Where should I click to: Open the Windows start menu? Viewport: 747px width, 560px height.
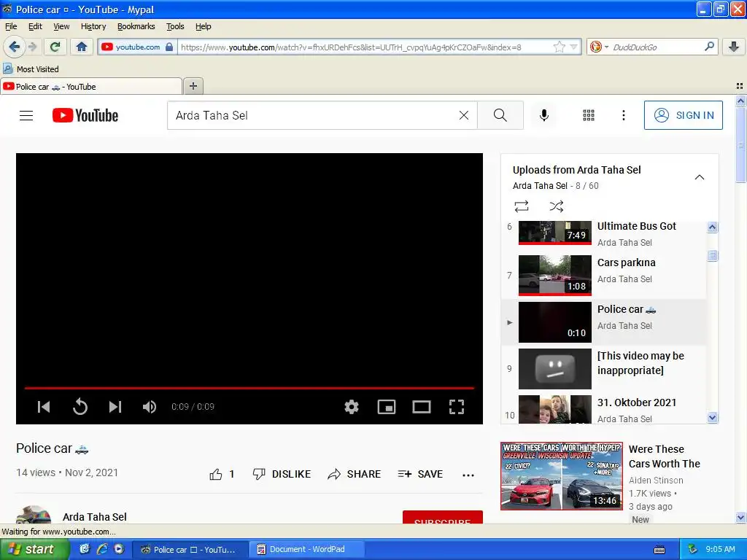pos(34,549)
